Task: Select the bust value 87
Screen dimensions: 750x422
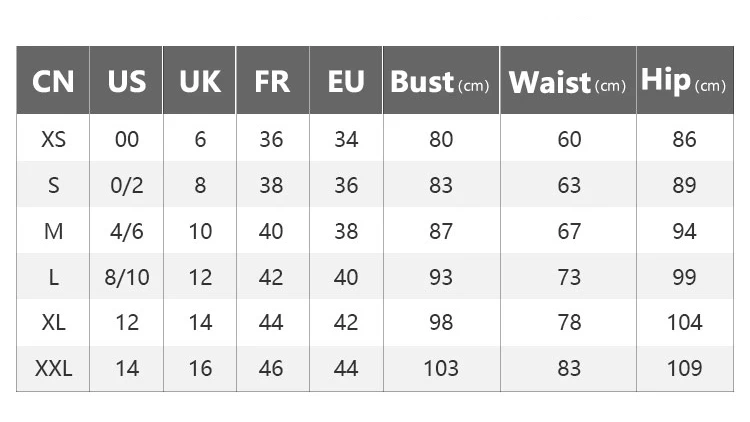Action: pyautogui.click(x=441, y=231)
